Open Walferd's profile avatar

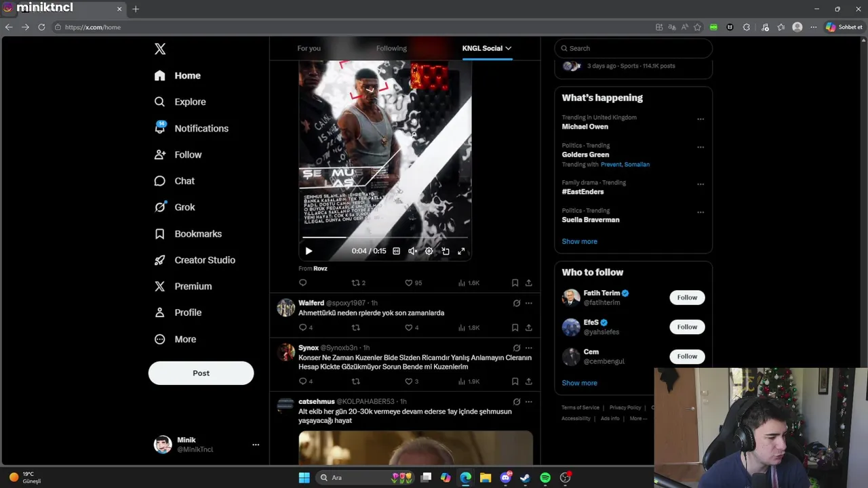coord(285,307)
